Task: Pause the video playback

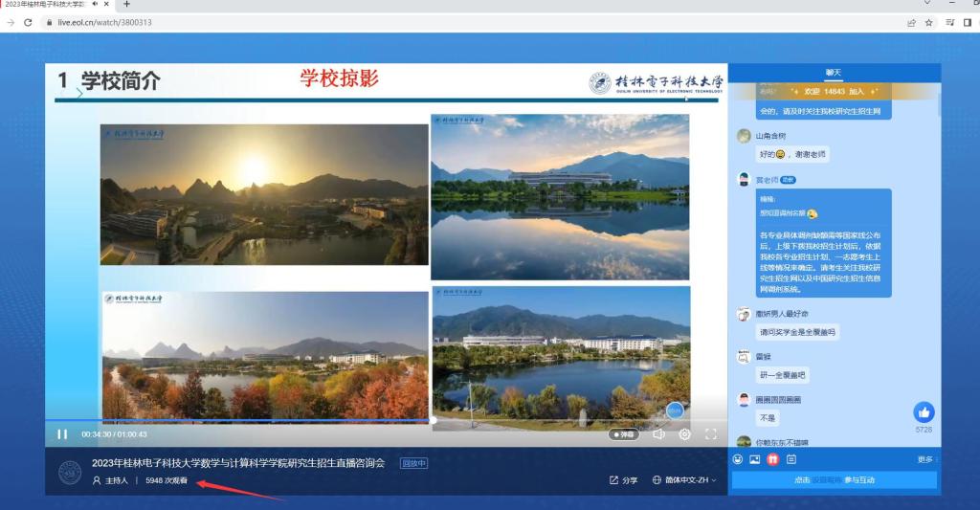Action: click(62, 434)
